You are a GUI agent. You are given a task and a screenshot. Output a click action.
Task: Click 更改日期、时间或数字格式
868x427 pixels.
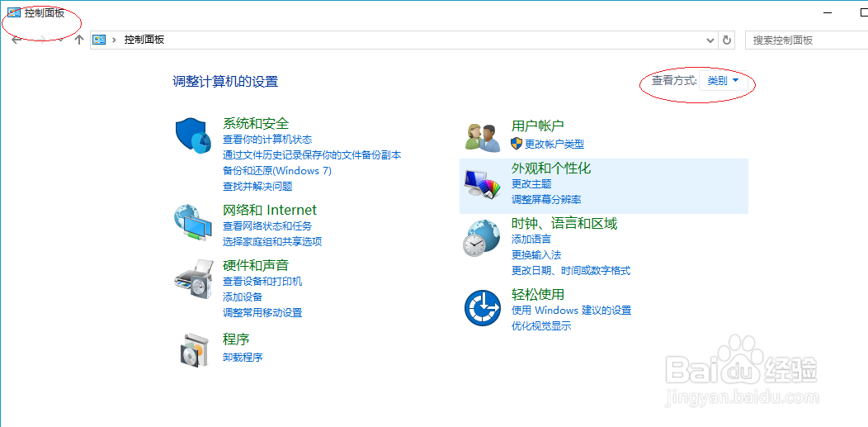571,271
